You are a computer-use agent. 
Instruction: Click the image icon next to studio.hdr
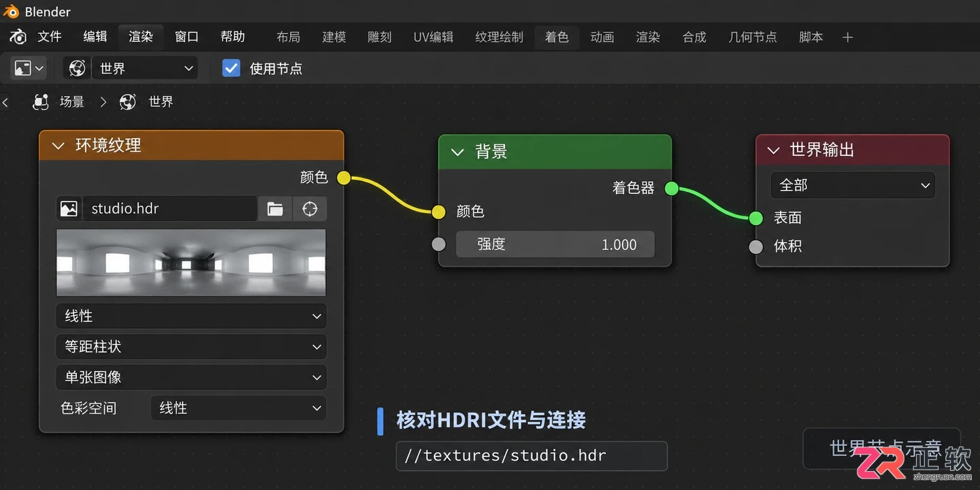click(x=69, y=209)
